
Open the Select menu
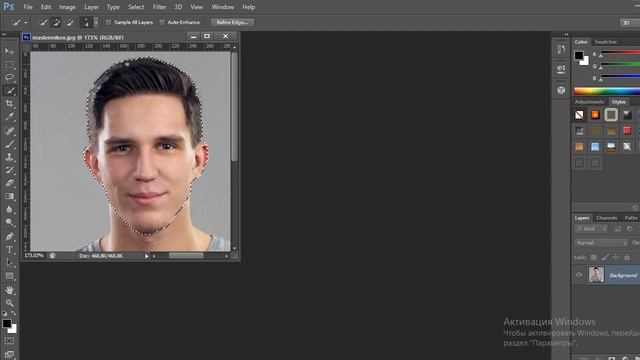(136, 7)
